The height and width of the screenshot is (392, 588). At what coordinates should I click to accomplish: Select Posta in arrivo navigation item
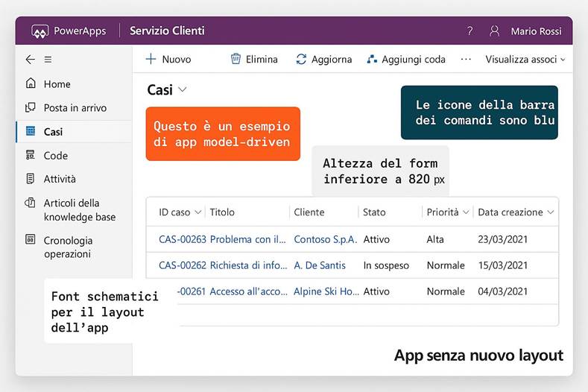coord(74,107)
